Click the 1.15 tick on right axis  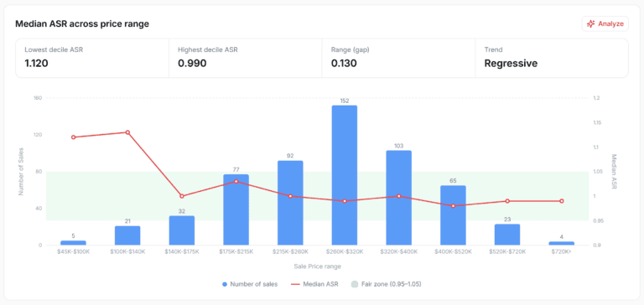(x=598, y=122)
